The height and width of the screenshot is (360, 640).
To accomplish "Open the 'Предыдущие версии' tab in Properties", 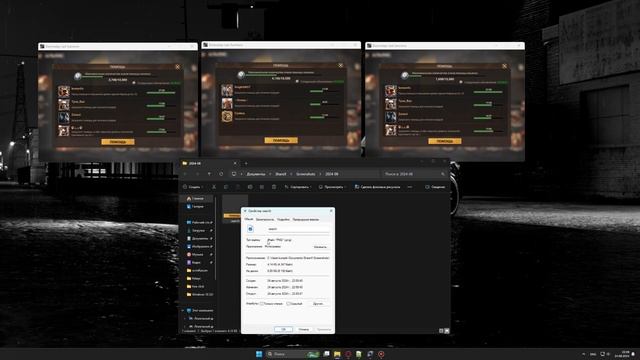I will coord(306,219).
